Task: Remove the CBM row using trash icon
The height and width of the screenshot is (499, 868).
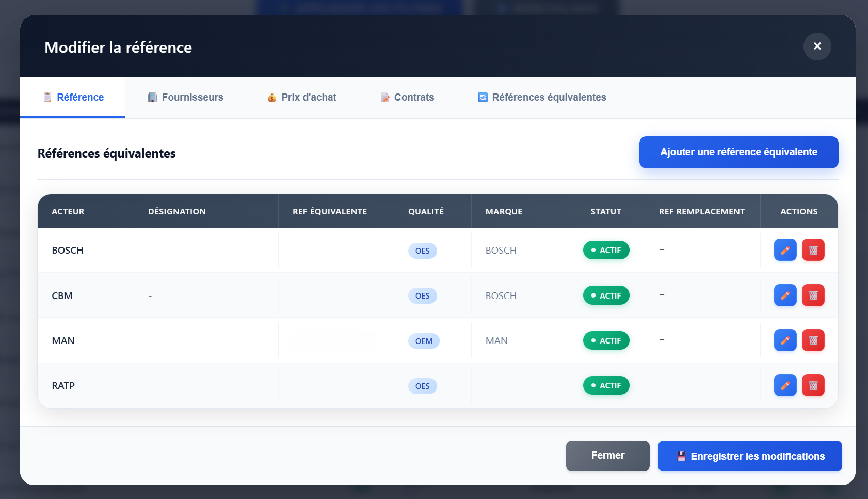Action: (813, 295)
